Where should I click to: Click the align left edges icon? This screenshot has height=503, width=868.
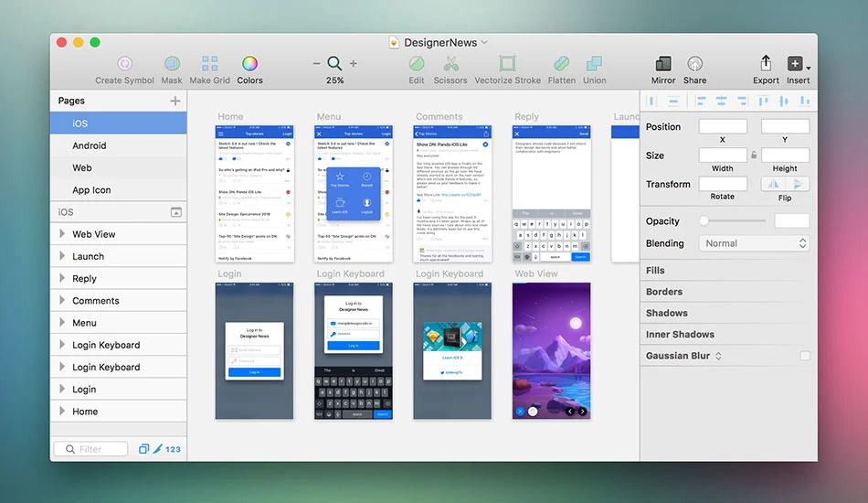point(701,101)
